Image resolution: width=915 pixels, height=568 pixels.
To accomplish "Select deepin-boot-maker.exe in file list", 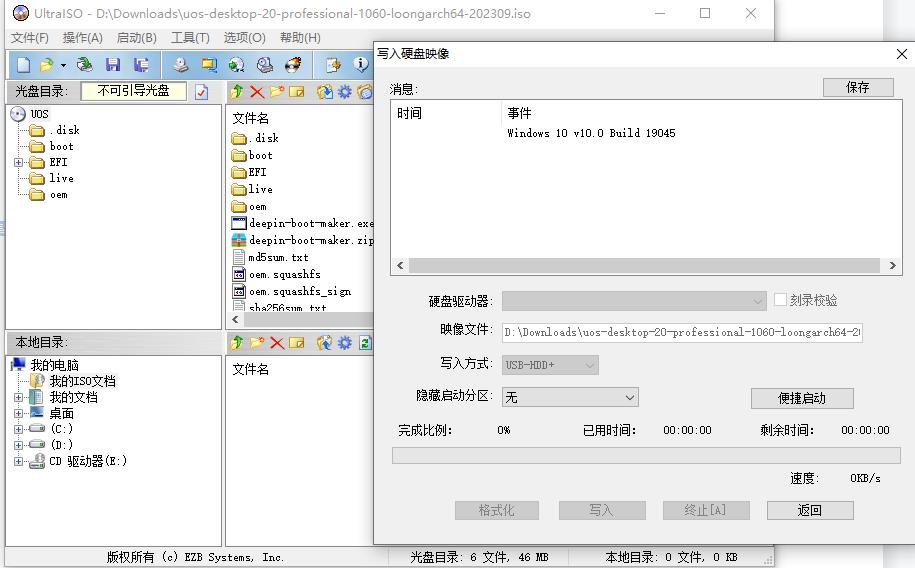I will [311, 223].
